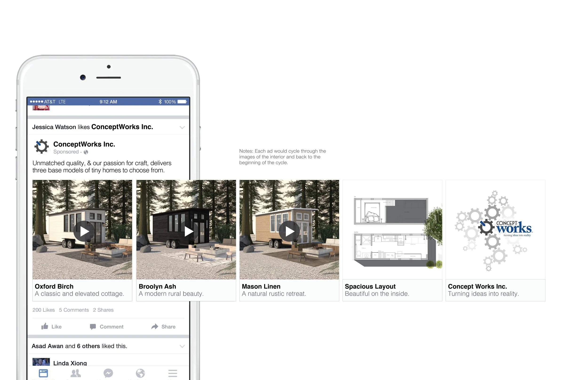Open the Spacious Layout floor plan card
Image resolution: width=588 pixels, height=380 pixels.
[x=392, y=230]
